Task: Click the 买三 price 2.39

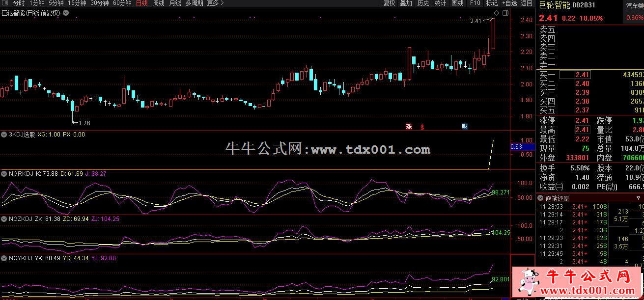Action: (582, 93)
